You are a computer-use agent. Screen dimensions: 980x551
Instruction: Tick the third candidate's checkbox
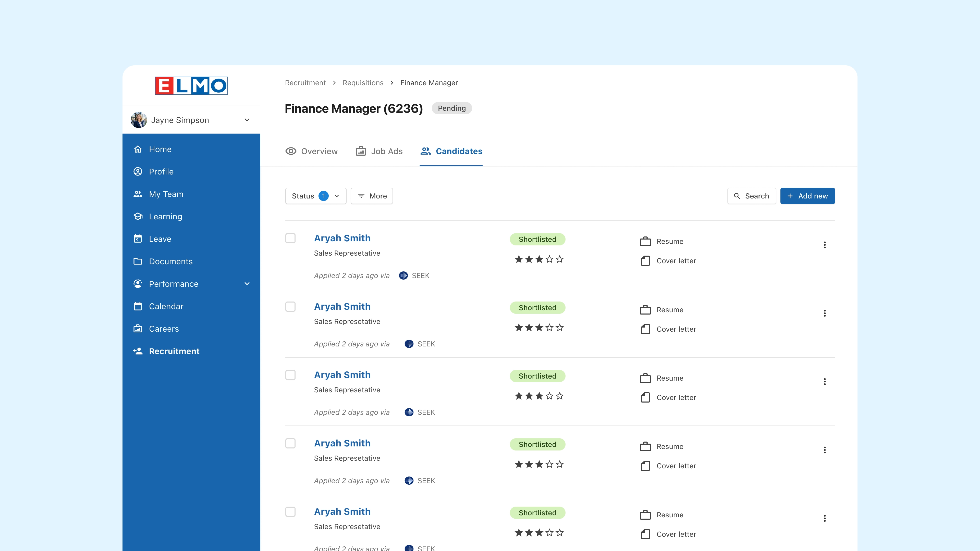pos(290,375)
